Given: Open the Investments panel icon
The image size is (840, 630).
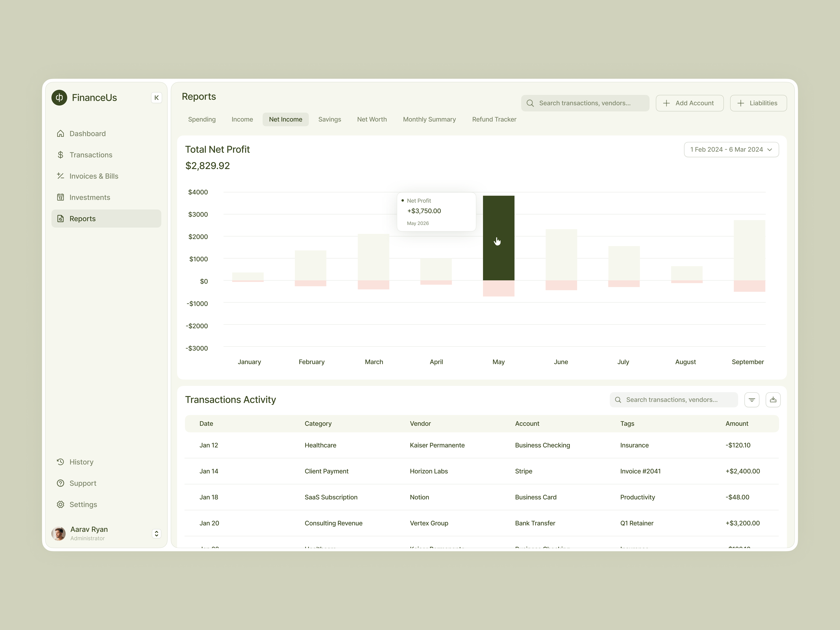Looking at the screenshot, I should (x=61, y=197).
